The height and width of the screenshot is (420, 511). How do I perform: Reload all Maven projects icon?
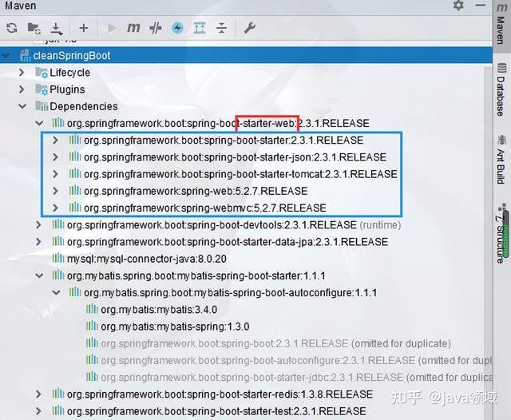pyautogui.click(x=12, y=28)
